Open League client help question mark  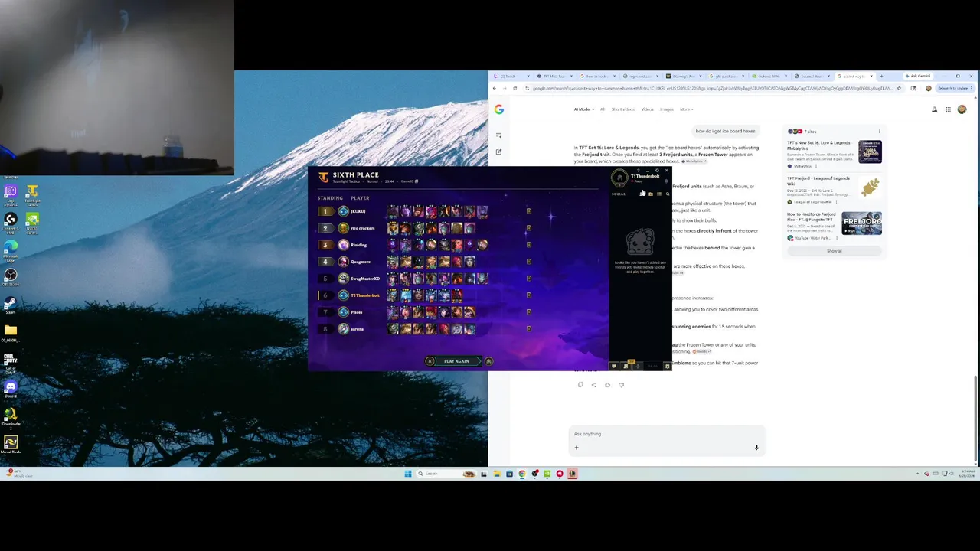(x=639, y=171)
